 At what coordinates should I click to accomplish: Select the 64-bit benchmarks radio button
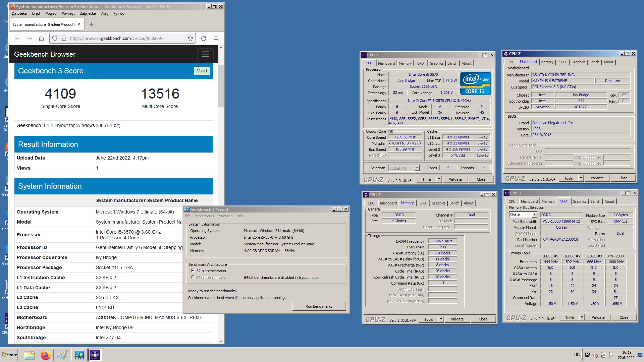193,277
